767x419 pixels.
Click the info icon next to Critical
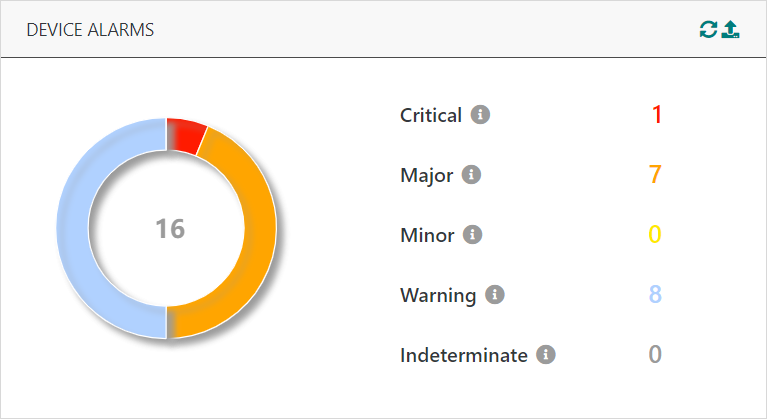point(480,115)
